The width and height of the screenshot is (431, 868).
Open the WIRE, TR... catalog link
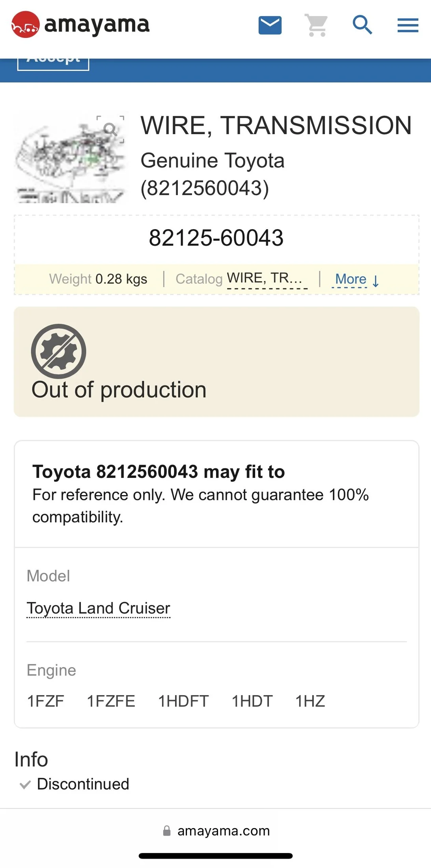[267, 279]
